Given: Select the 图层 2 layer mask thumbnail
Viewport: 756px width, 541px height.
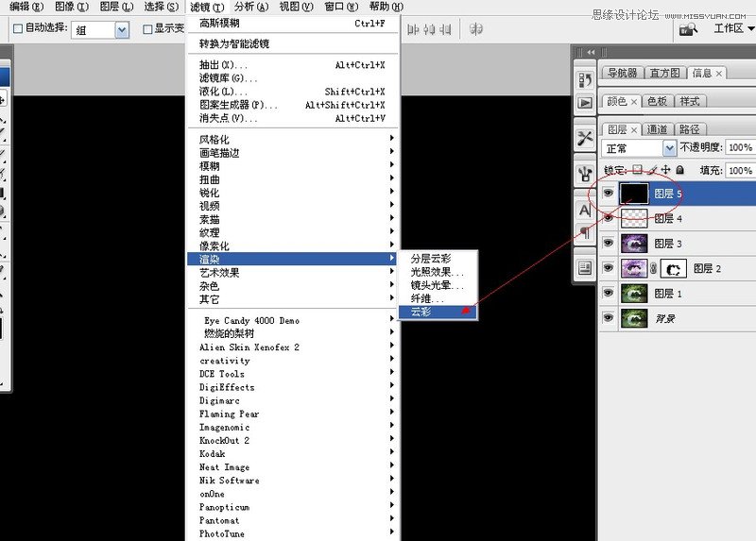Looking at the screenshot, I should 673,269.
